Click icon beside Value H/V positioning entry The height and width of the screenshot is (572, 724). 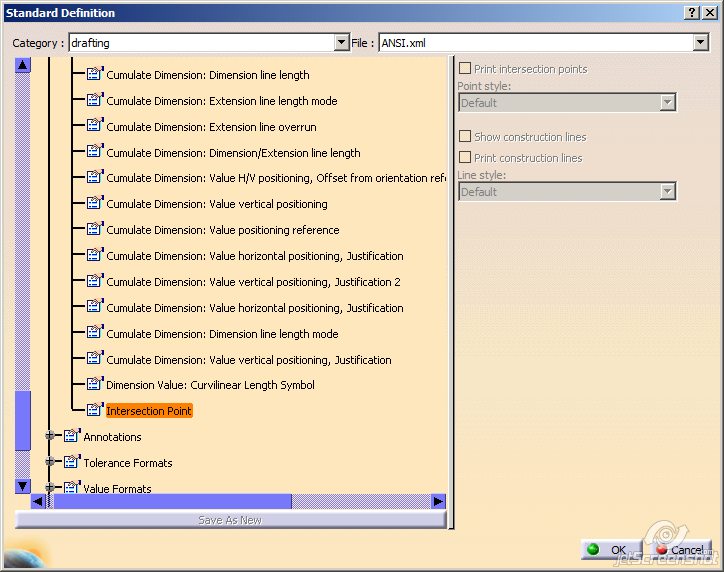point(95,177)
